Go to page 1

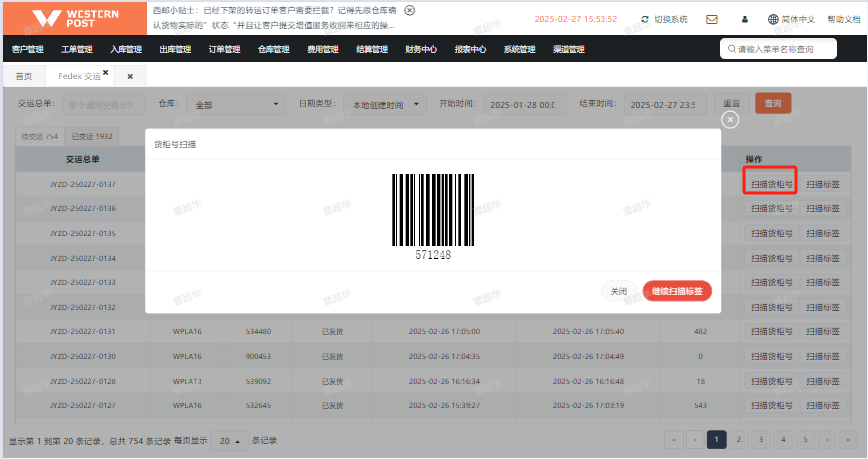click(716, 440)
